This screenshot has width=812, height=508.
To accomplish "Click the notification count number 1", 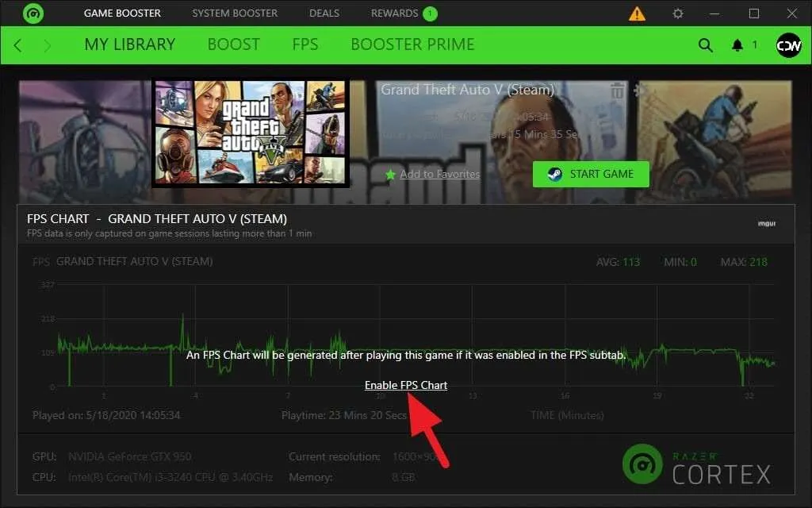I will pos(755,45).
